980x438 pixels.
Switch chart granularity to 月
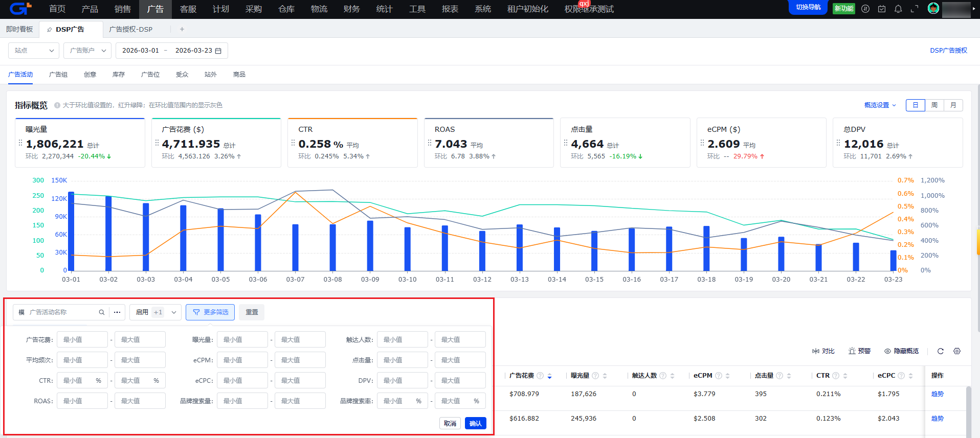[x=953, y=105]
